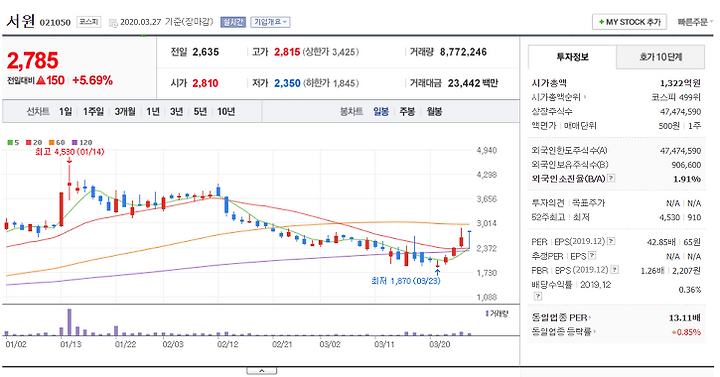This screenshot has width=720, height=377.
Task: Click the 동일업종 PER value 13.11배
Action: [685, 317]
